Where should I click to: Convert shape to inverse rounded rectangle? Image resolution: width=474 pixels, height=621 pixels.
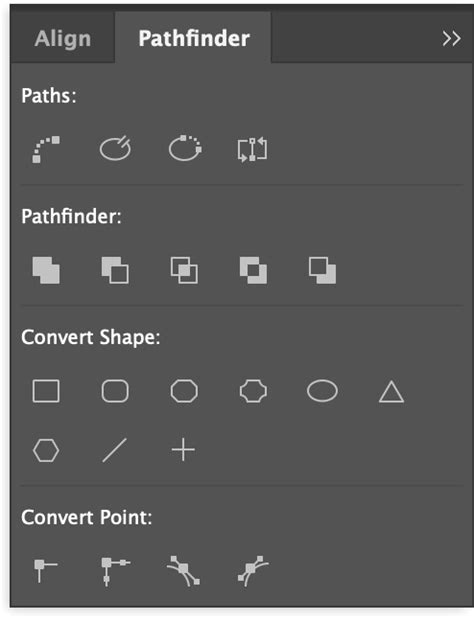click(253, 391)
